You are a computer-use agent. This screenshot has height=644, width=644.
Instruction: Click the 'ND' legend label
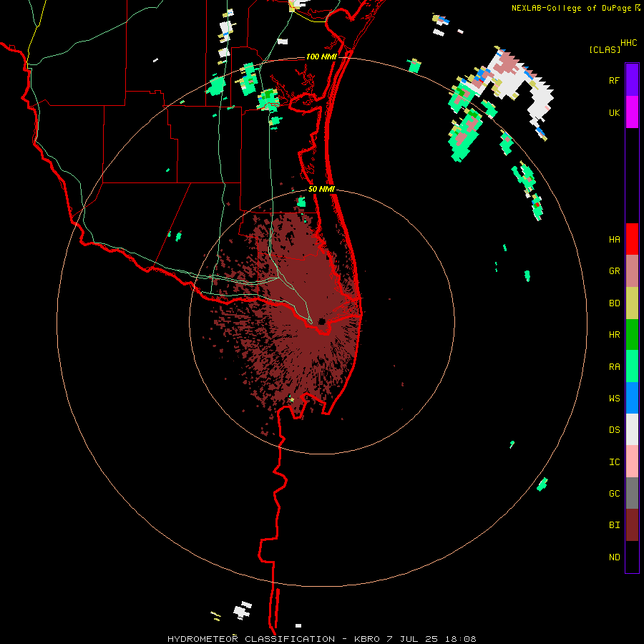coord(614,557)
